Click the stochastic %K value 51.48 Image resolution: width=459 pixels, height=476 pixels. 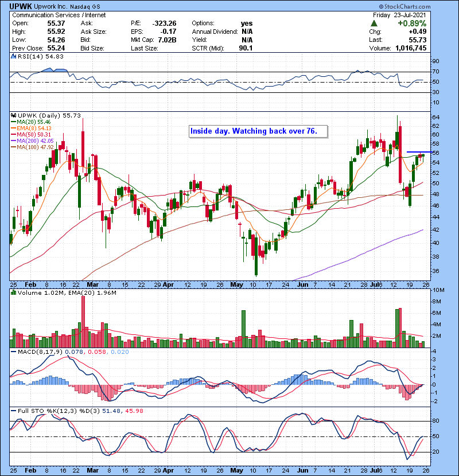point(110,411)
